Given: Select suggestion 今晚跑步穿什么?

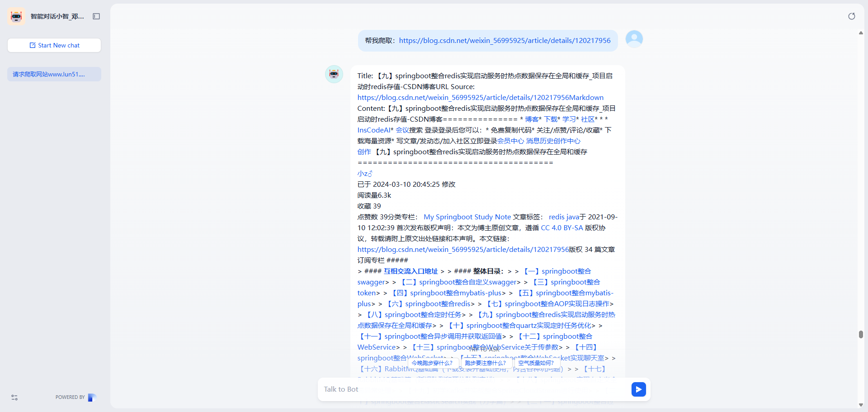Looking at the screenshot, I should [x=432, y=363].
